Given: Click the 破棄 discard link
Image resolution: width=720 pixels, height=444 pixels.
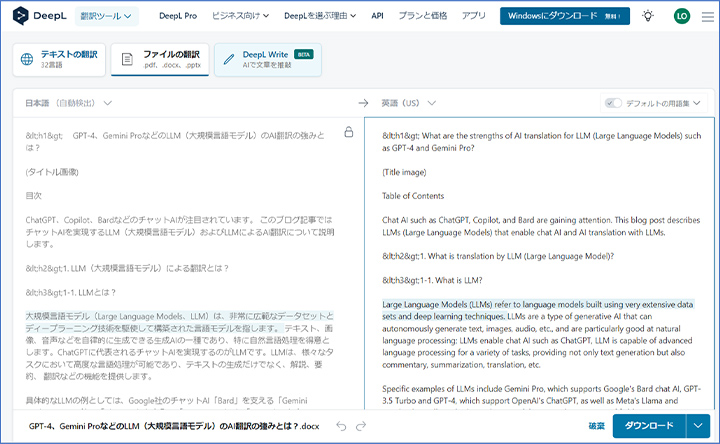Looking at the screenshot, I should click(x=596, y=426).
